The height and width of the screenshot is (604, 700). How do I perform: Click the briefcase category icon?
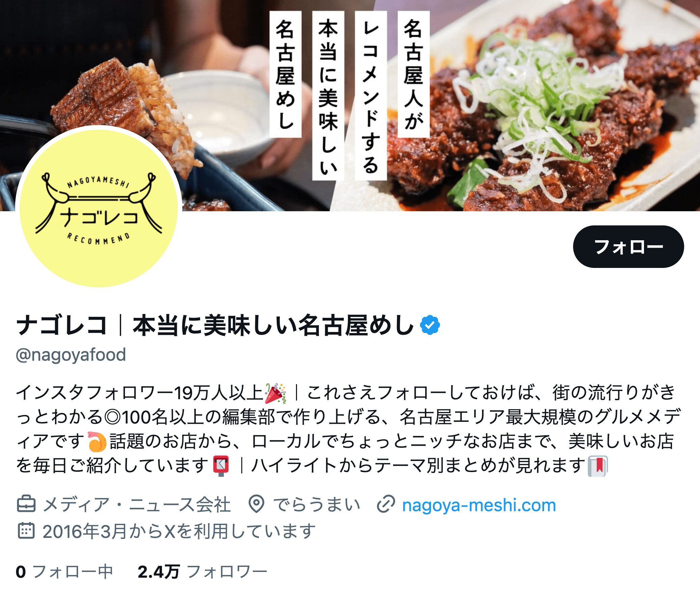pyautogui.click(x=26, y=504)
